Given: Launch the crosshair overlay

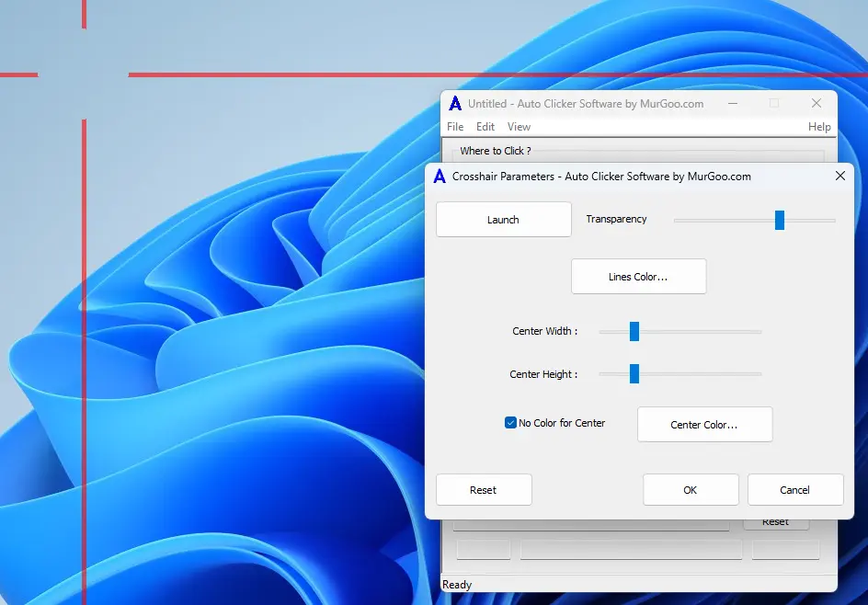Looking at the screenshot, I should (x=503, y=219).
